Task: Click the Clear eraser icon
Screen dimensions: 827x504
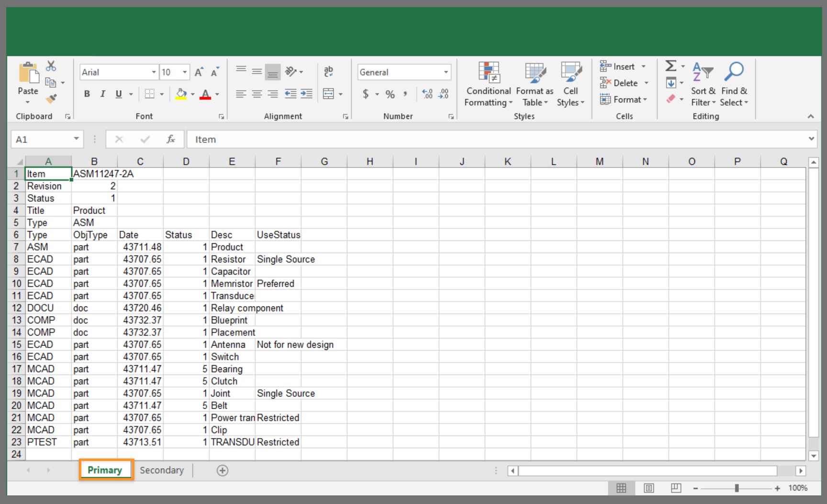Action: click(x=671, y=99)
